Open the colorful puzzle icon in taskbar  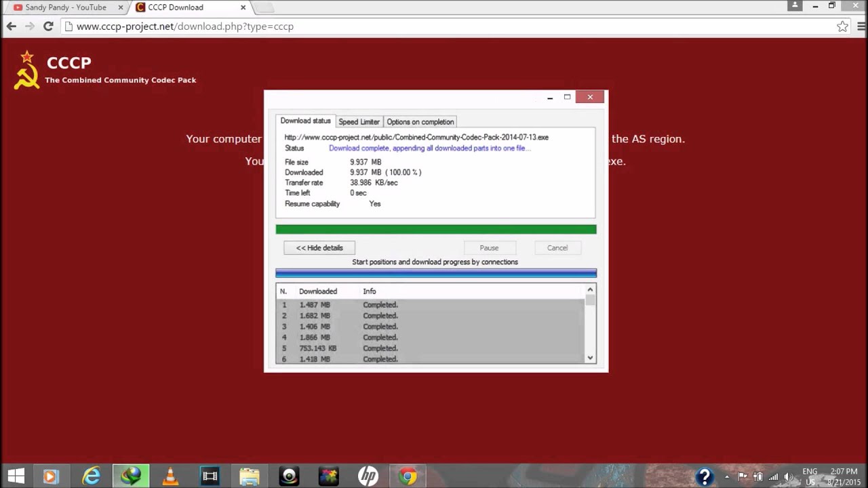(328, 476)
